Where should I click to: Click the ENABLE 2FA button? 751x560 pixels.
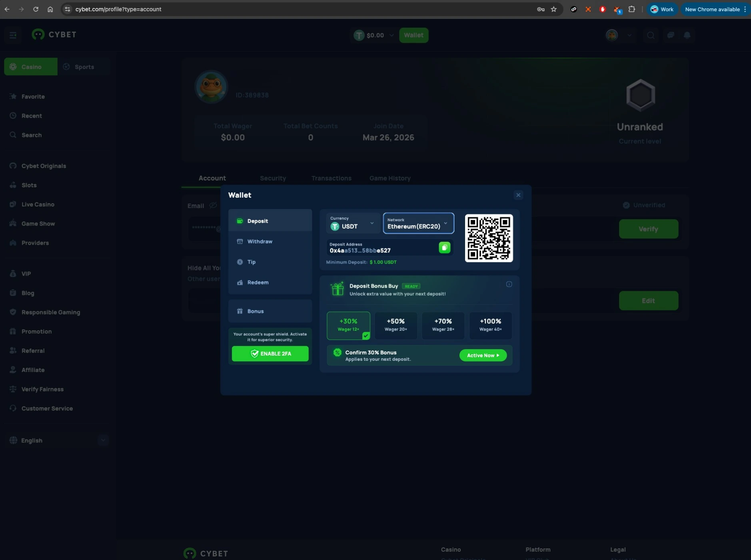click(x=270, y=354)
